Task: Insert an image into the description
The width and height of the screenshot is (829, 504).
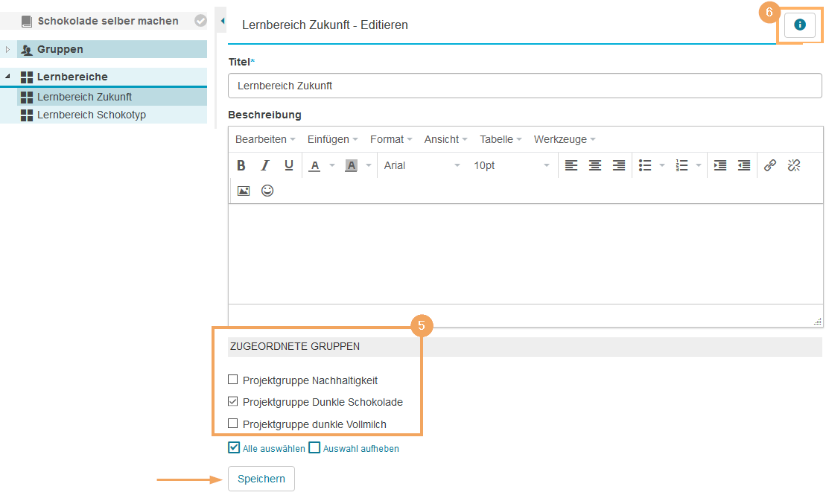Action: point(243,191)
